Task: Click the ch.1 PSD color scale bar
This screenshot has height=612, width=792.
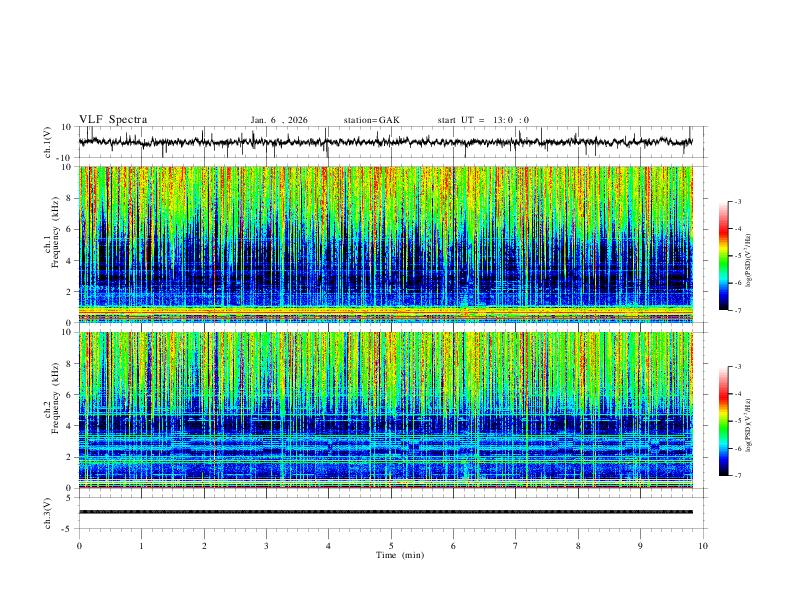Action: (724, 256)
